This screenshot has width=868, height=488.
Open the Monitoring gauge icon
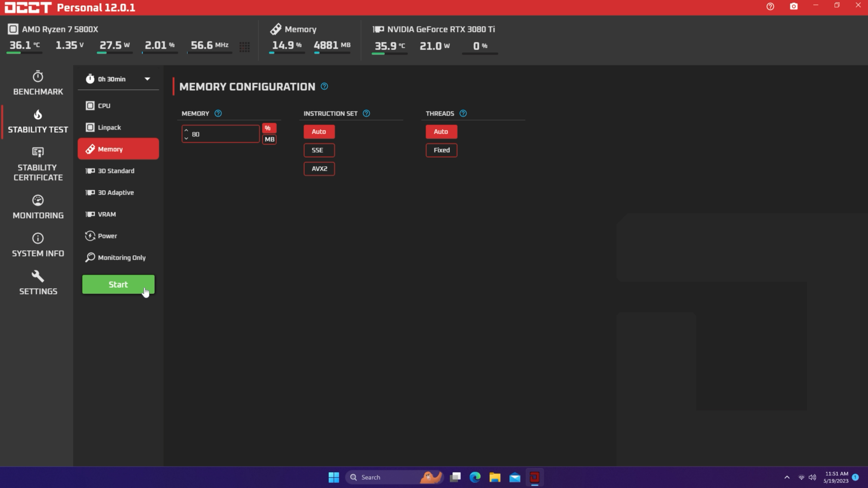coord(38,206)
